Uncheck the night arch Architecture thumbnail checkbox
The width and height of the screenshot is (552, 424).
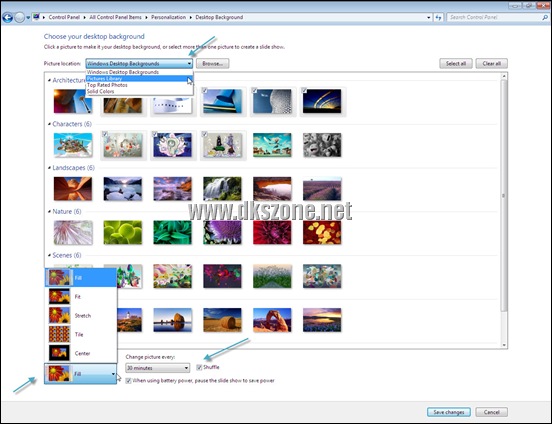point(305,91)
